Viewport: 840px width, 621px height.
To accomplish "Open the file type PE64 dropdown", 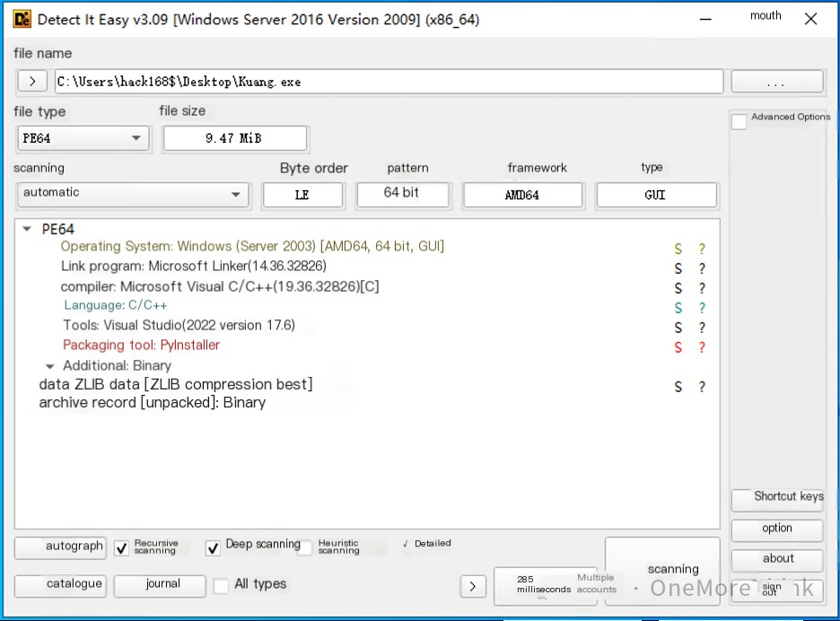I will (x=83, y=138).
